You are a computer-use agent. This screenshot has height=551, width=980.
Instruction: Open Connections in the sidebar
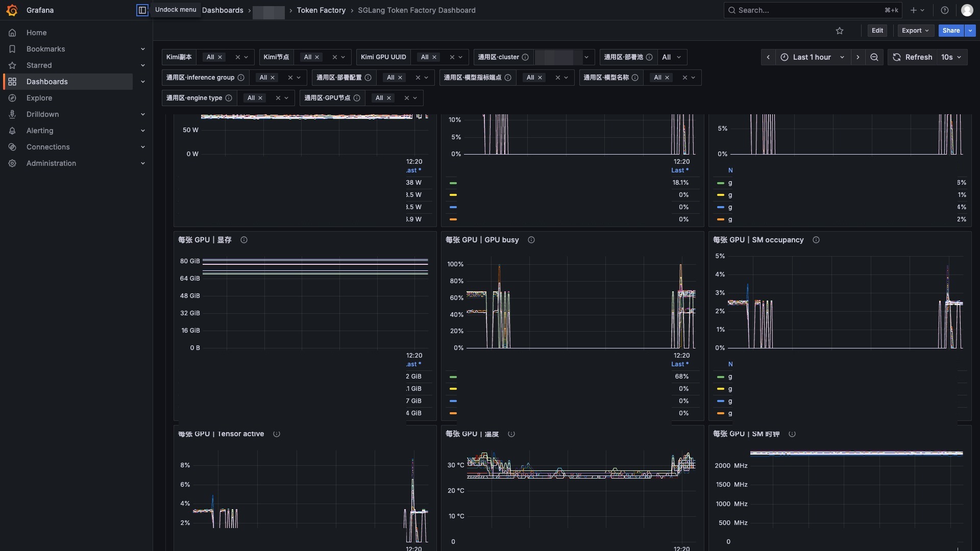(48, 147)
